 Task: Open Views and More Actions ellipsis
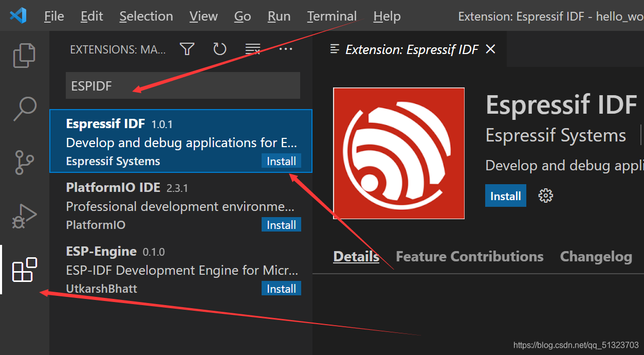tap(285, 49)
